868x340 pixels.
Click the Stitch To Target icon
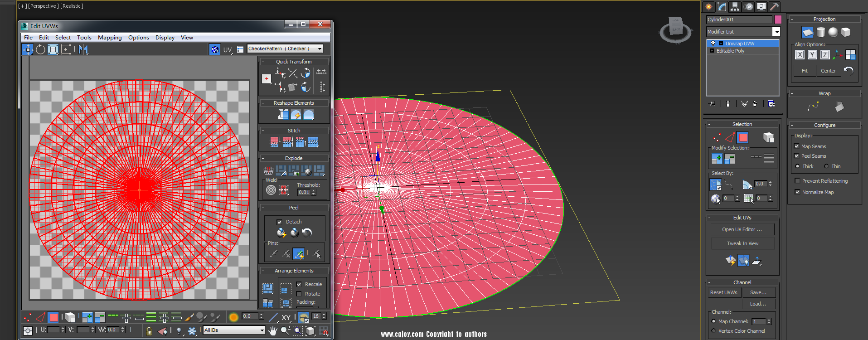click(x=275, y=142)
